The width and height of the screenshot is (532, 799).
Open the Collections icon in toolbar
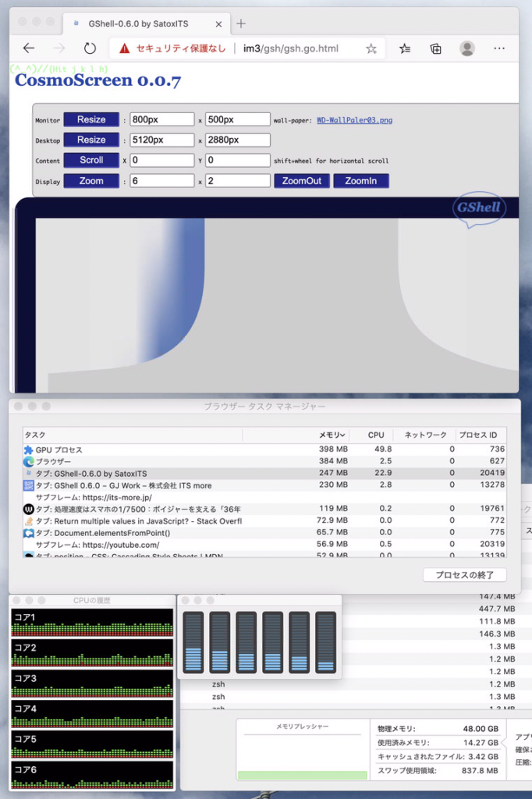pyautogui.click(x=436, y=48)
